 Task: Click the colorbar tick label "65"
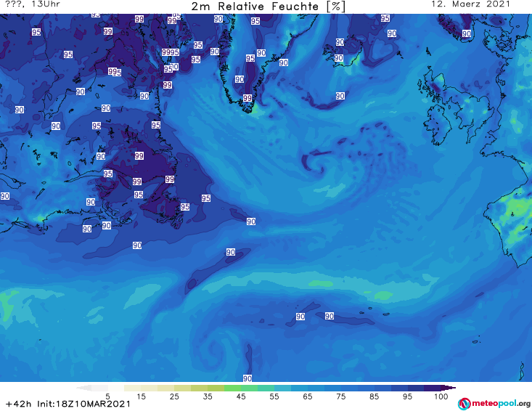(308, 396)
